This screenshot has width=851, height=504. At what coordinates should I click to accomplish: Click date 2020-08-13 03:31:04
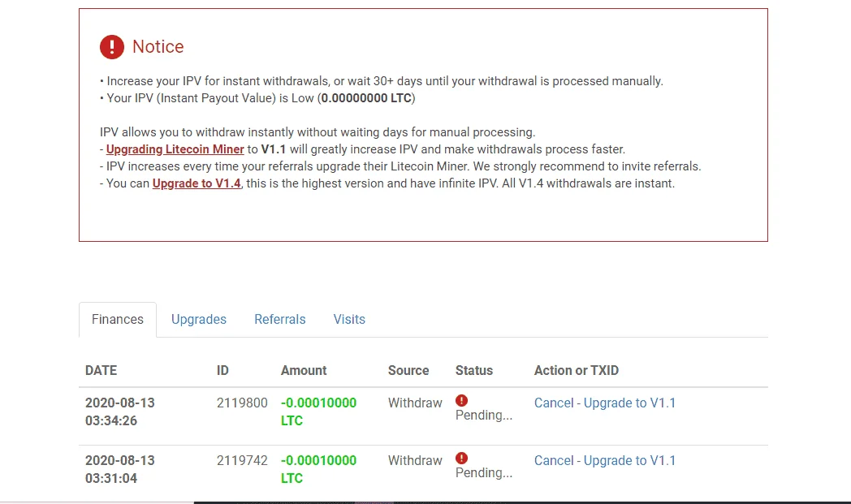tap(120, 469)
